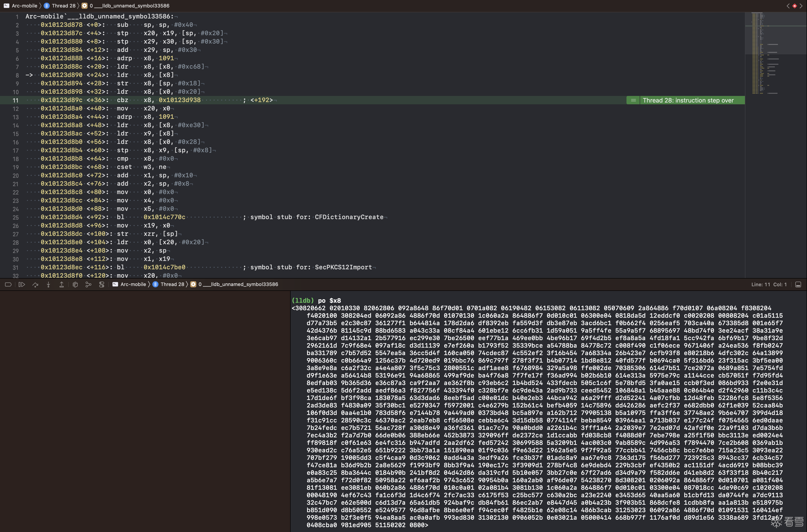Viewport: 807px width, 532px height.
Task: Open ___lldb_unnamed_symbol33586 in top jump bar
Action: click(x=129, y=6)
